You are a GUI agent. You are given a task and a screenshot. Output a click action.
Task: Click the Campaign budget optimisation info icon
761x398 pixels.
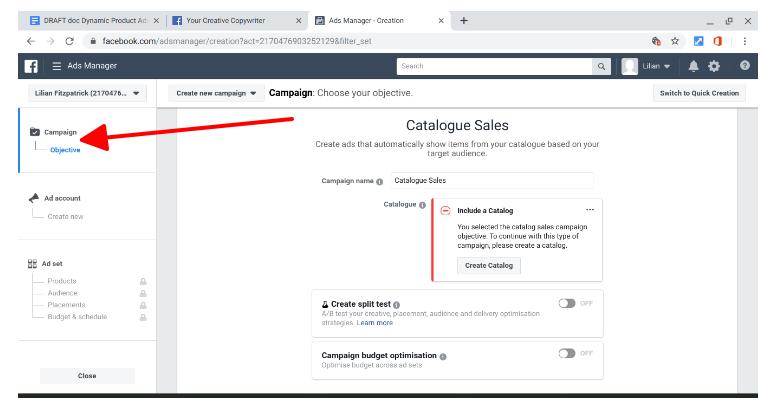click(x=443, y=356)
